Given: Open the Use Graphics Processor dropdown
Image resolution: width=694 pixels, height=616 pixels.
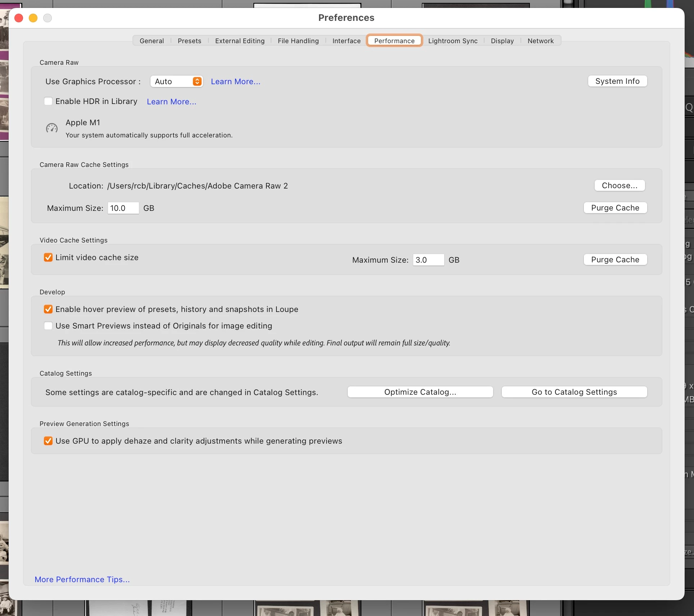Looking at the screenshot, I should pyautogui.click(x=176, y=82).
